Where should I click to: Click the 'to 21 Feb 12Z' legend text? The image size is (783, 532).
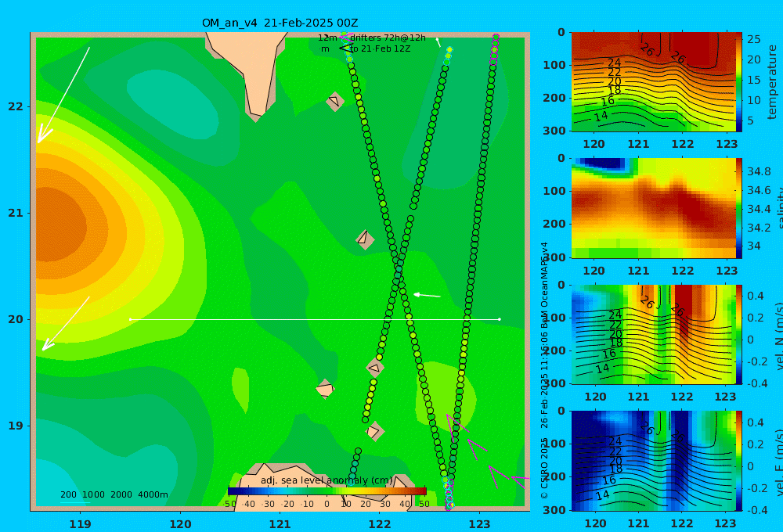click(x=380, y=49)
